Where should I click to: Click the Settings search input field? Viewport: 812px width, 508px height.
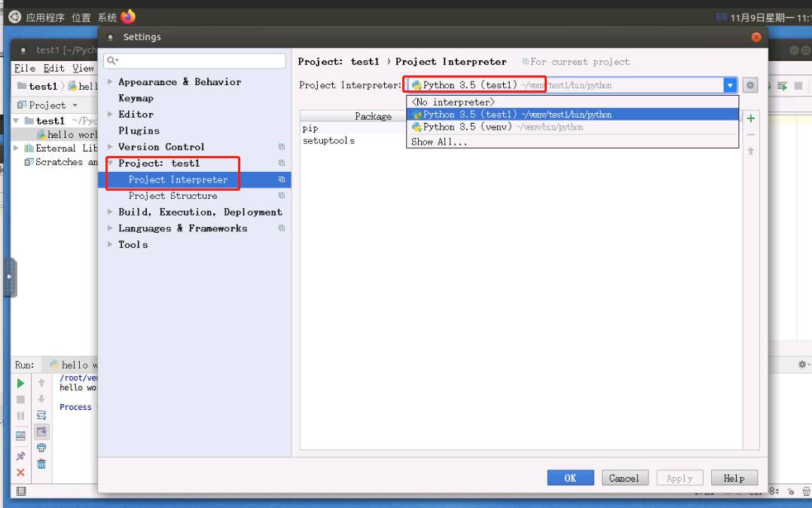pos(194,60)
